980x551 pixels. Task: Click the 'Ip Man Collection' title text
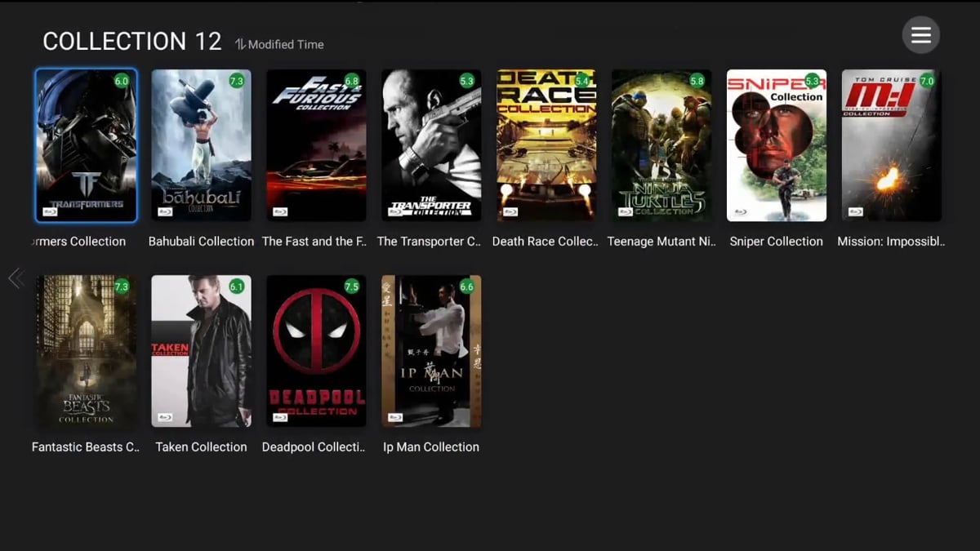point(431,447)
